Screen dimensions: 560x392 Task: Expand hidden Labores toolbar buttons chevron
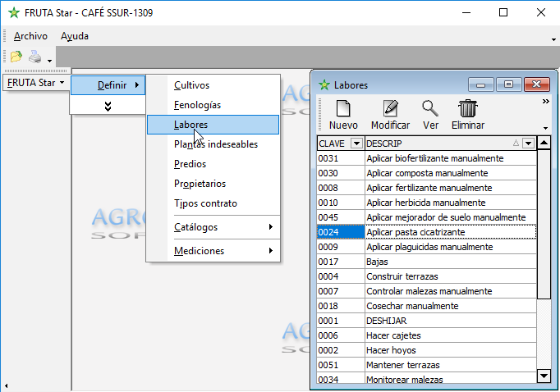pyautogui.click(x=545, y=102)
